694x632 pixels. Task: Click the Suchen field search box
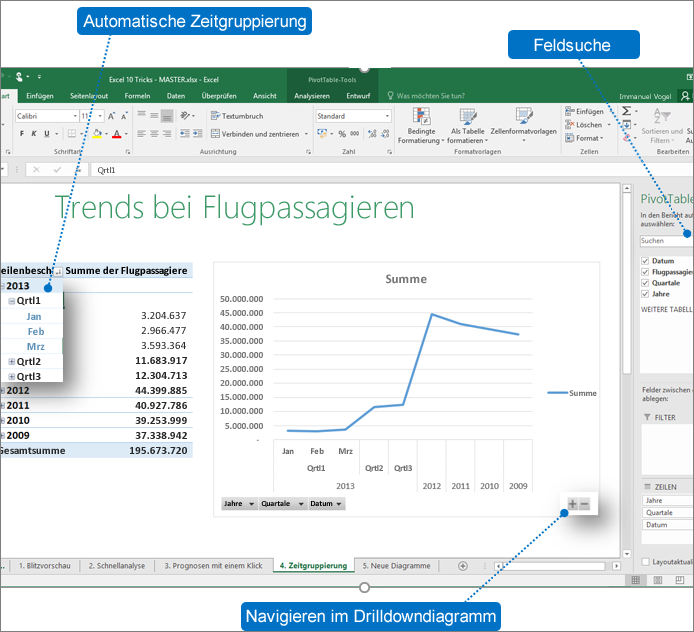(x=667, y=241)
